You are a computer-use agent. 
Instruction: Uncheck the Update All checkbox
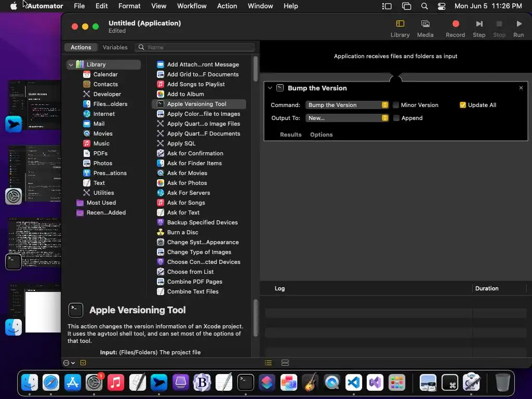[463, 105]
